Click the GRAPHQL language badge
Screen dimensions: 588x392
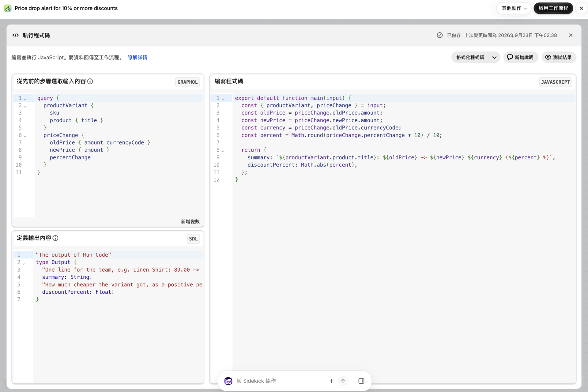(187, 82)
